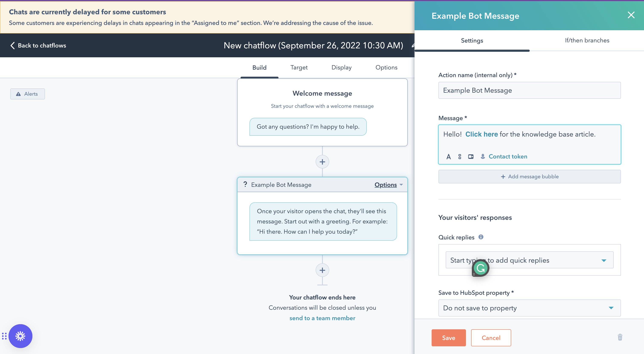The height and width of the screenshot is (354, 644).
Task: Add a Contact token to the message
Action: [x=508, y=156]
